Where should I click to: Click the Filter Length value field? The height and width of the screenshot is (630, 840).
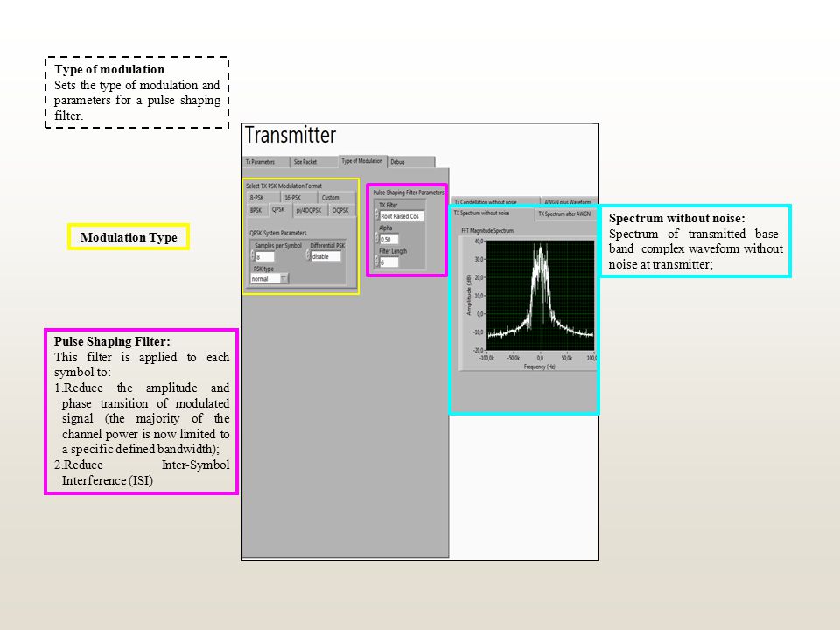[x=388, y=262]
